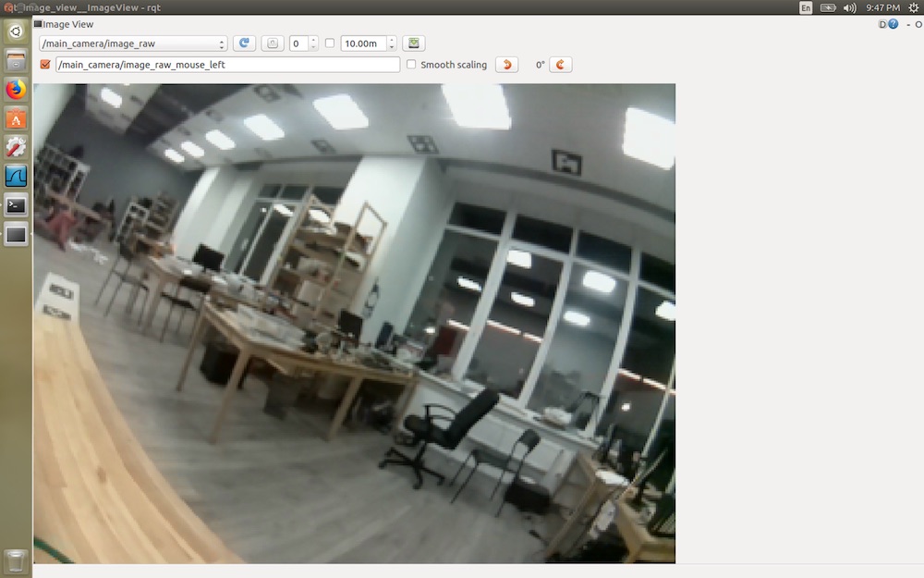Open the session gear menu
The height and width of the screenshot is (578, 924).
[913, 7]
